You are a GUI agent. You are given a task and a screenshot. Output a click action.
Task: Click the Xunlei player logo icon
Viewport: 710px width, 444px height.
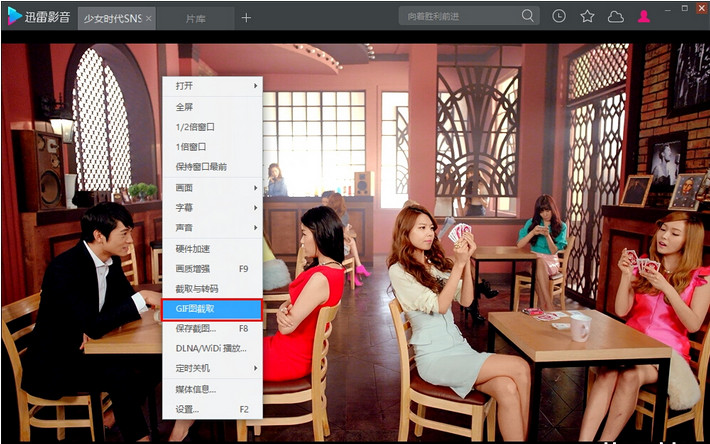click(x=14, y=16)
